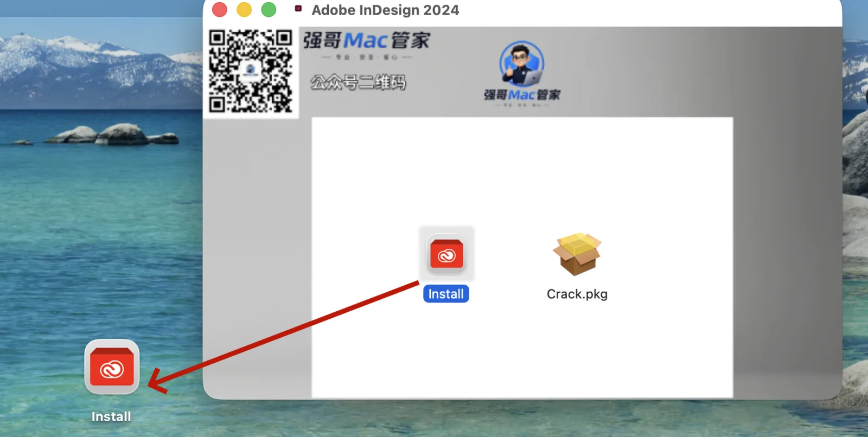Click the InDesign proxy icon in title bar

298,9
